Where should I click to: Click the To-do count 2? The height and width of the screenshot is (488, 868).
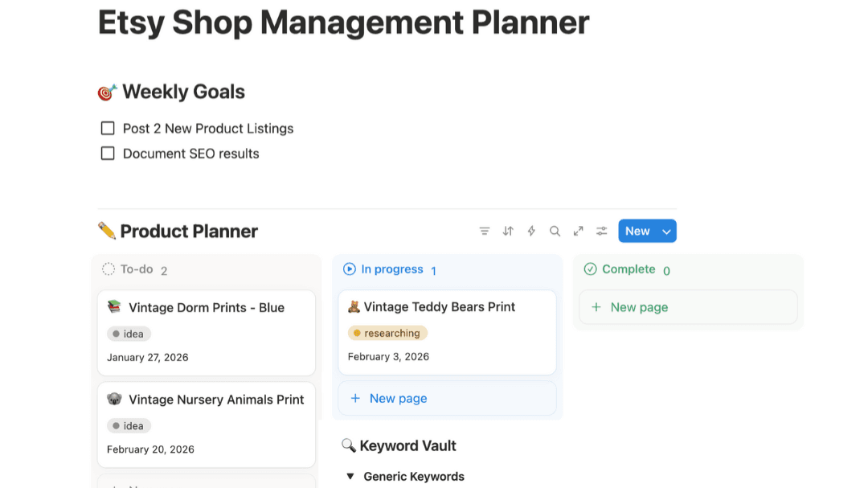click(x=164, y=271)
